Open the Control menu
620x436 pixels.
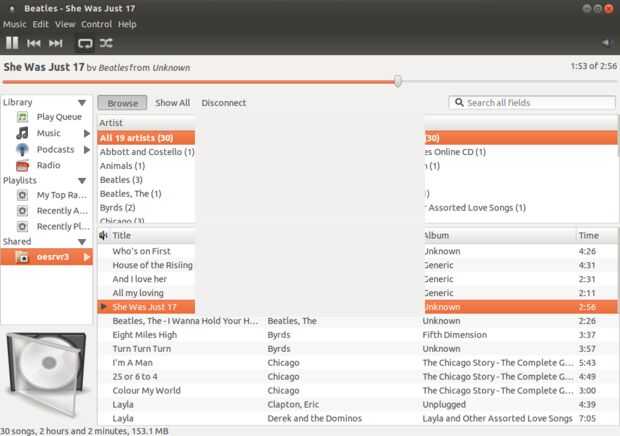pos(96,25)
